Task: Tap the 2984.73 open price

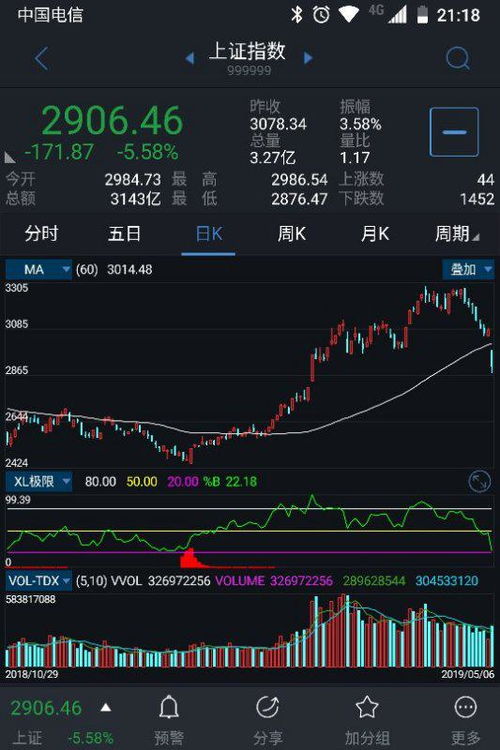Action: coord(133,180)
